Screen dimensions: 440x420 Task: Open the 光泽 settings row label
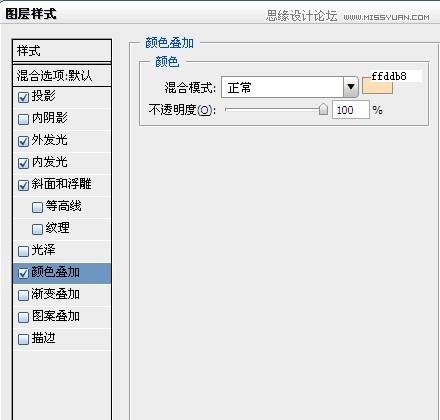click(44, 250)
